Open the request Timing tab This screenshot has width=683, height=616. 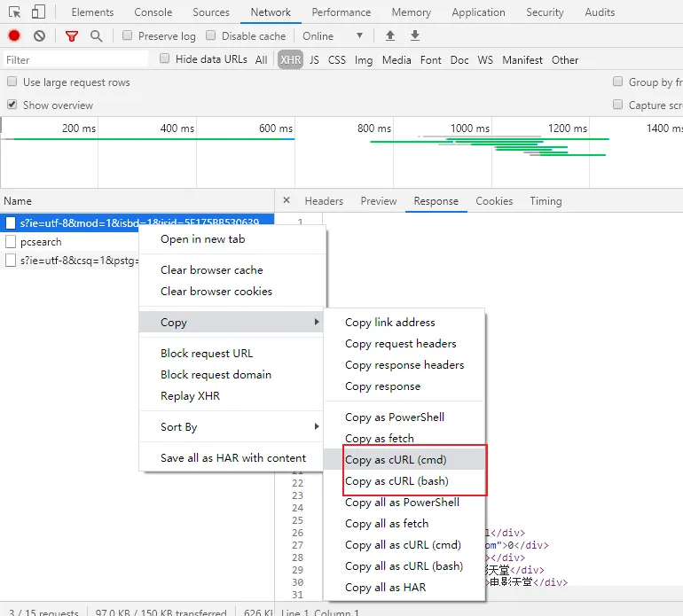(546, 201)
